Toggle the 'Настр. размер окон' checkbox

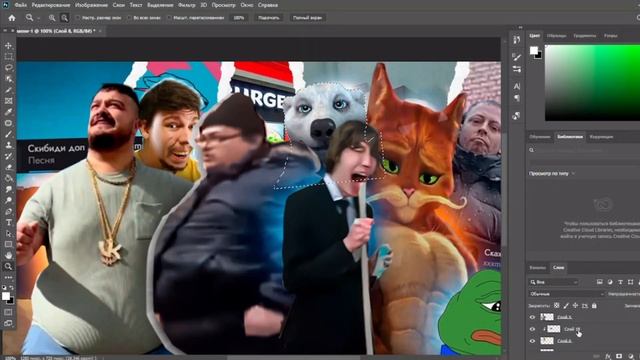[78, 18]
